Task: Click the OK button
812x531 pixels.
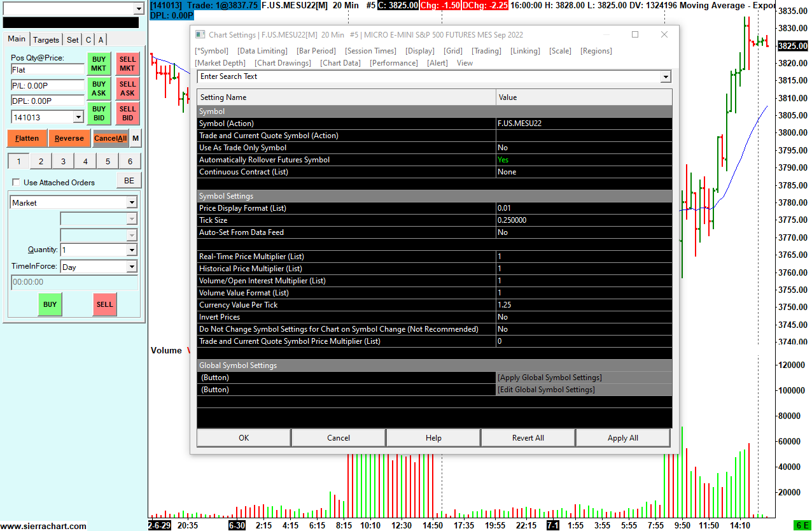Action: point(244,438)
